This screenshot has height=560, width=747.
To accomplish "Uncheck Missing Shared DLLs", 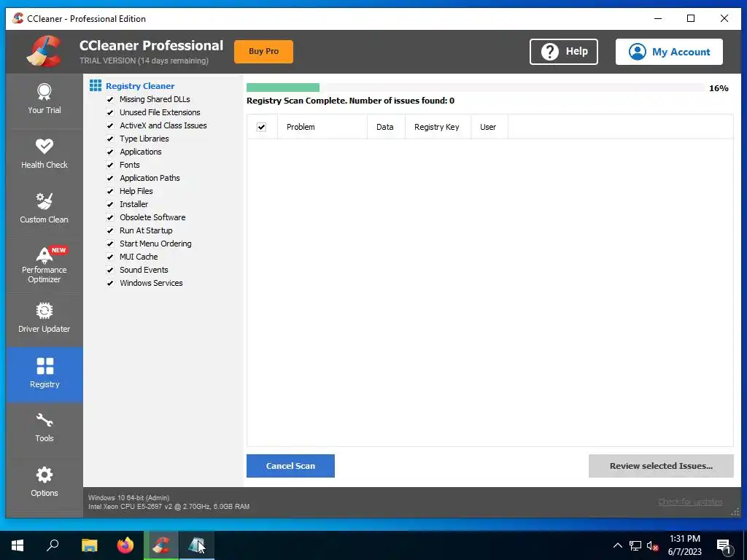I will [110, 99].
